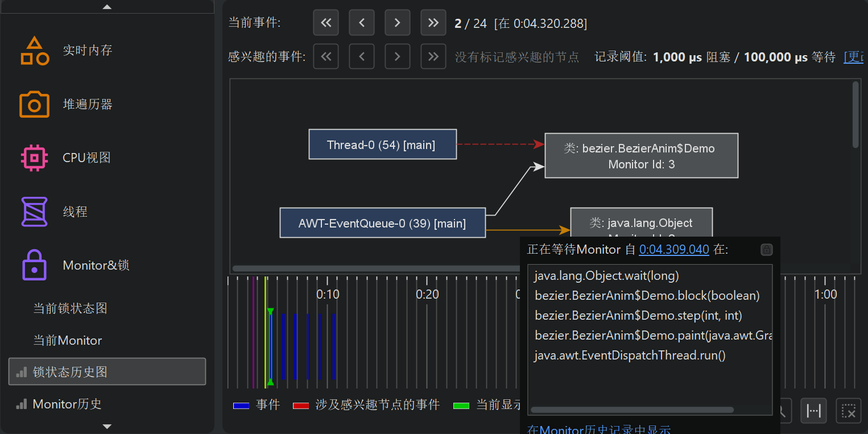Go to previous current event
The width and height of the screenshot is (868, 434).
pos(362,23)
